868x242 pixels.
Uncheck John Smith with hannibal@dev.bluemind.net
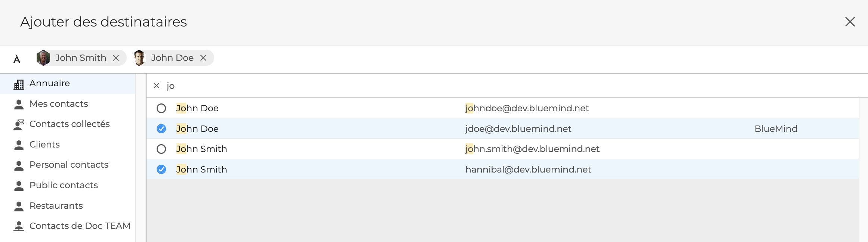[x=161, y=170]
